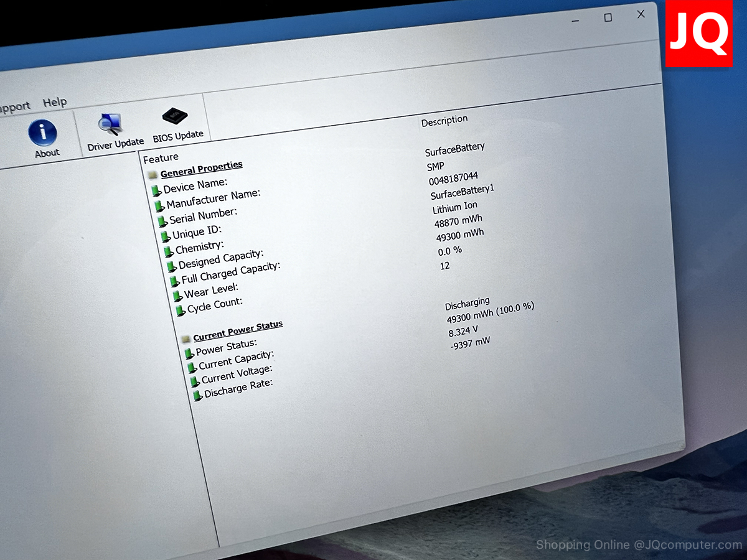Click the SurfaceBattery device name value
Image resolution: width=747 pixels, height=560 pixels.
coord(455,149)
